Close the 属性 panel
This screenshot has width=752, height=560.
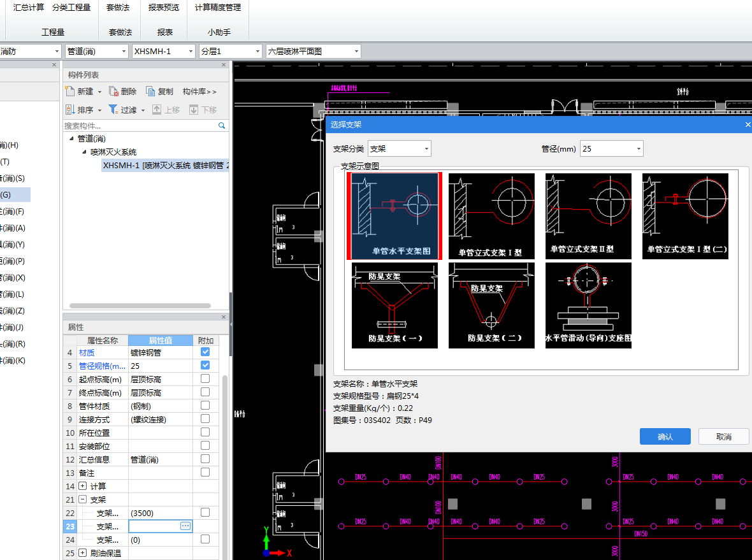click(x=224, y=317)
